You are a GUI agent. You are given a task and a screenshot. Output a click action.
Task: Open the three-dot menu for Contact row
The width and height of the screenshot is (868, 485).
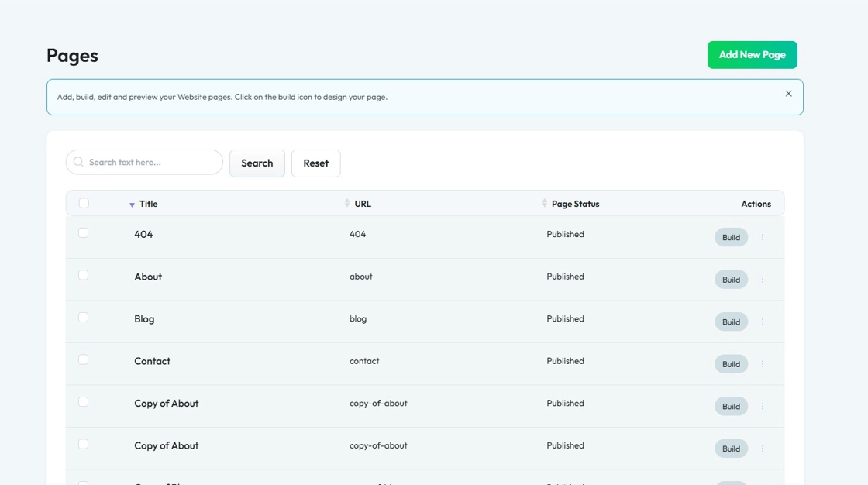point(763,364)
